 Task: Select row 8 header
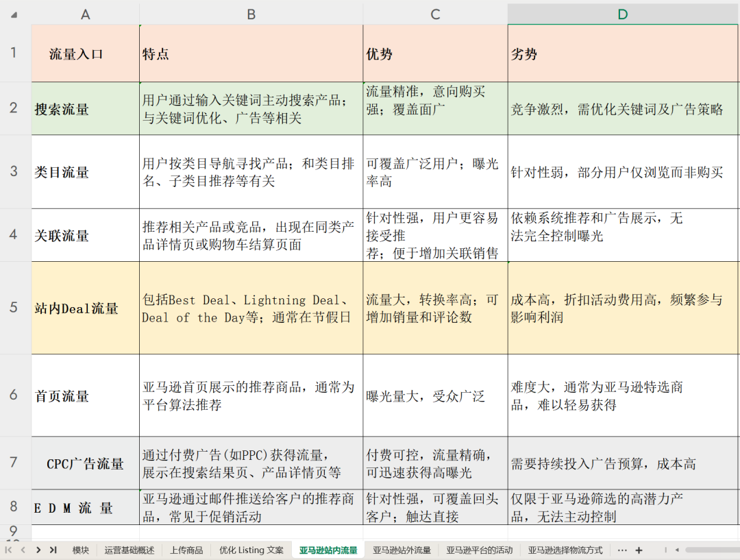(x=14, y=507)
